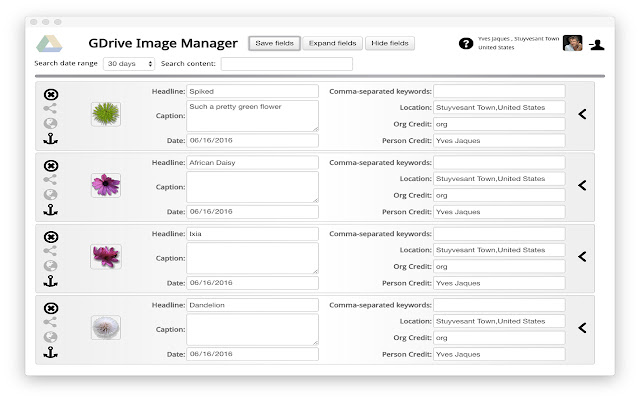Click keywords field in African Daisy row

point(499,162)
